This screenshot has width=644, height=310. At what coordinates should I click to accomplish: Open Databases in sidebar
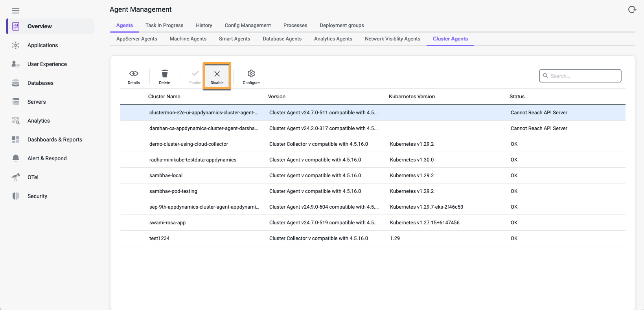[50, 83]
